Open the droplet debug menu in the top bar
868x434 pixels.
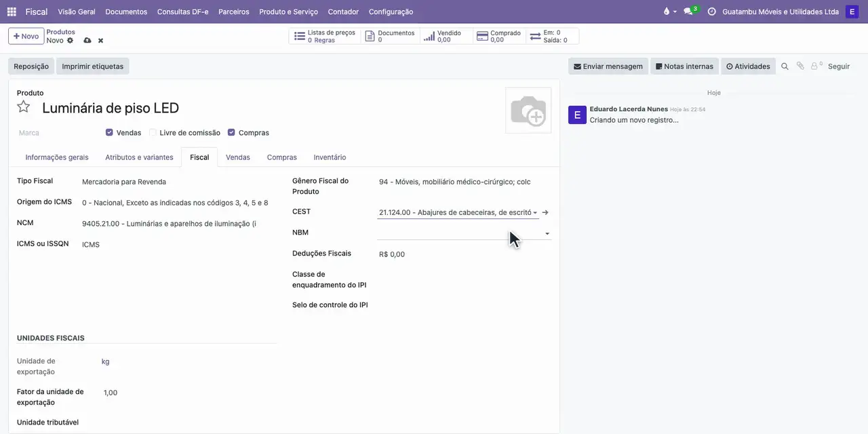(x=669, y=12)
